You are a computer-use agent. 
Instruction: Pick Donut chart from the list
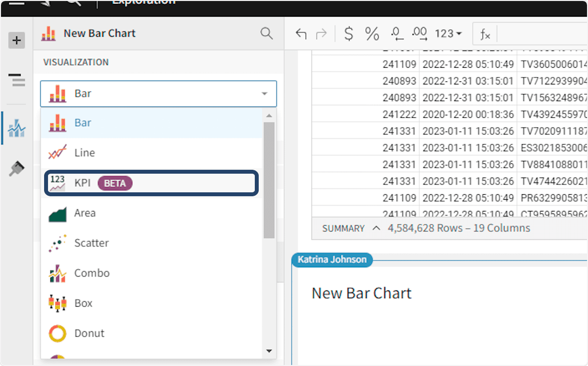tap(89, 334)
